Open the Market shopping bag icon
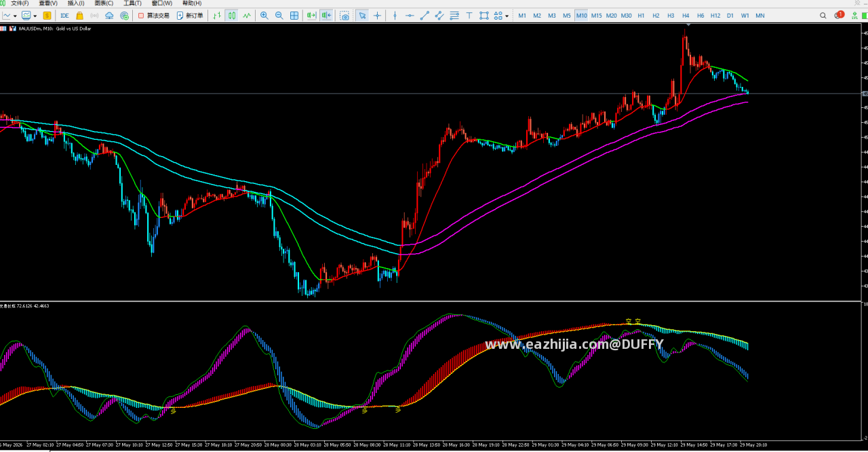Image resolution: width=868 pixels, height=452 pixels. click(79, 16)
